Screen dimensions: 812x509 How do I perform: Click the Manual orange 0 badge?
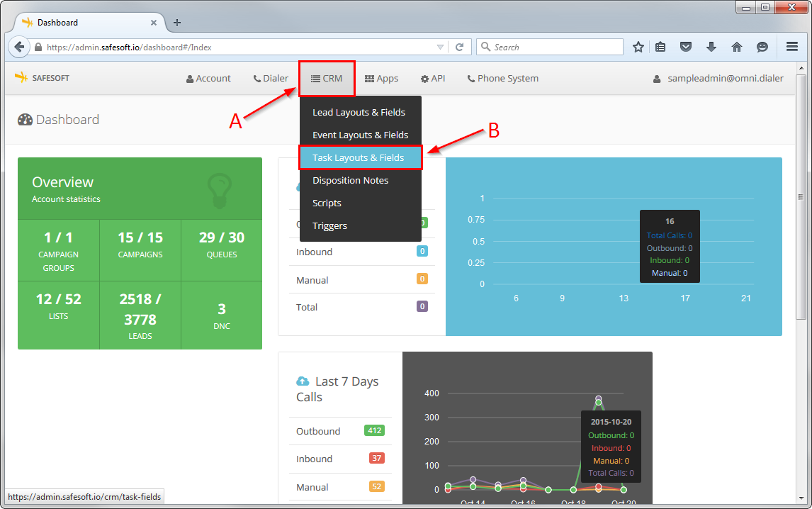422,279
